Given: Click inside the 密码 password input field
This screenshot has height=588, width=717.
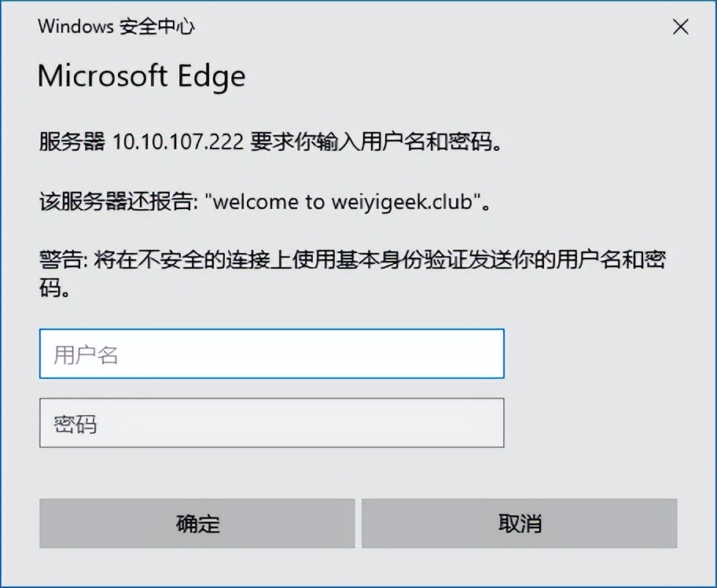Looking at the screenshot, I should point(271,424).
